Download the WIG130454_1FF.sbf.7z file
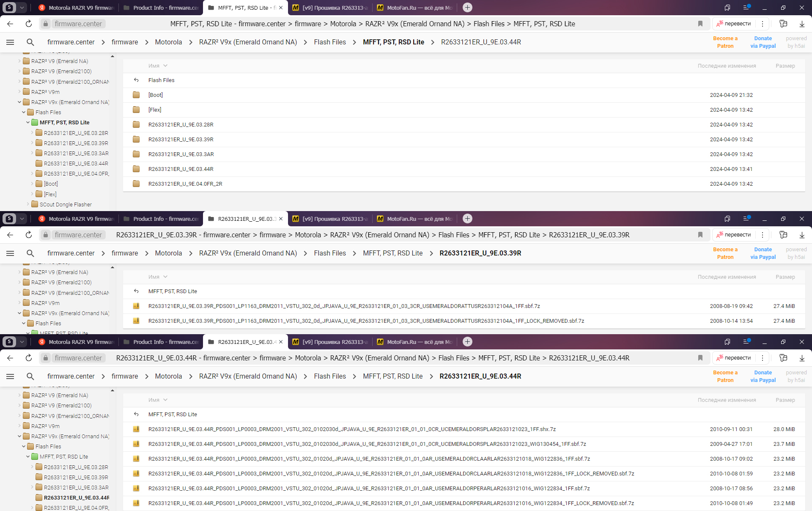Image resolution: width=812 pixels, height=511 pixels. point(464,444)
